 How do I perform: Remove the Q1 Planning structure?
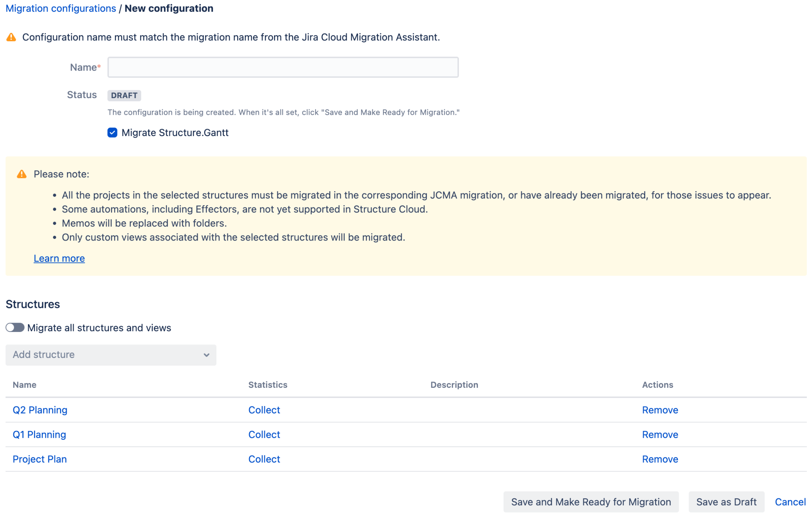[x=660, y=435]
